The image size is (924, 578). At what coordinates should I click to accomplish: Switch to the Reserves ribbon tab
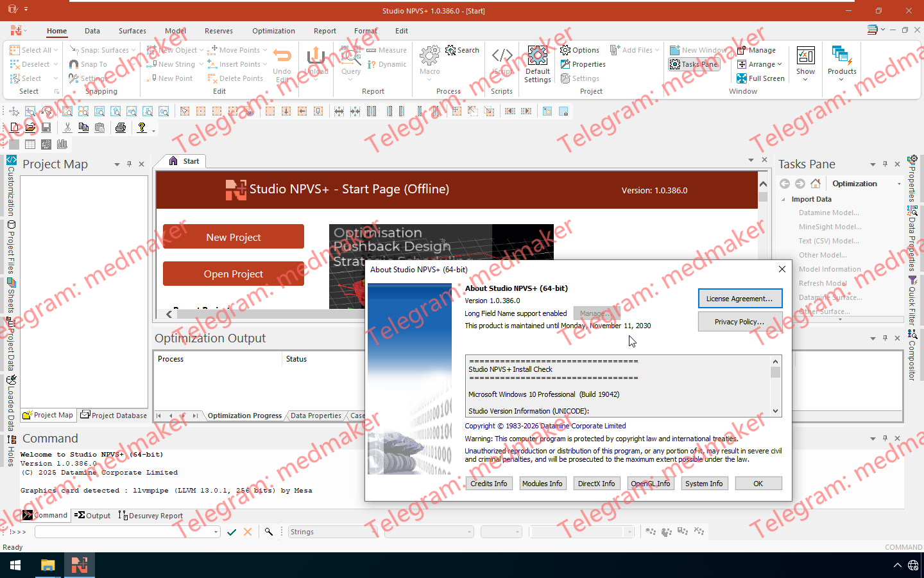pos(219,31)
